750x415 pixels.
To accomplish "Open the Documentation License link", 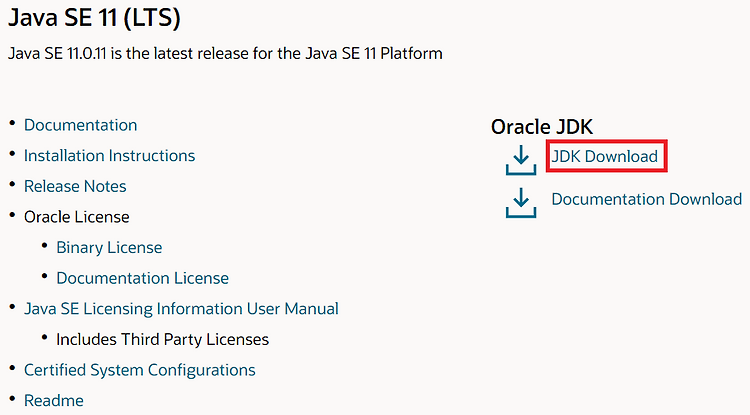I will tap(143, 278).
